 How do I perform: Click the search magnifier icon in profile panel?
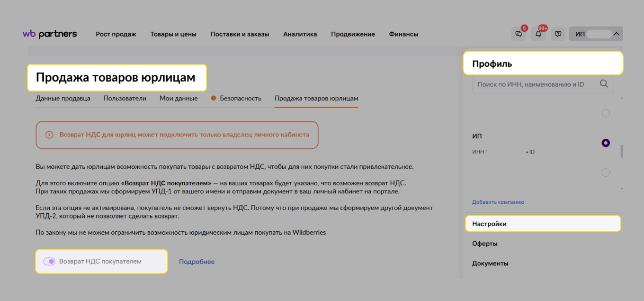click(x=604, y=84)
